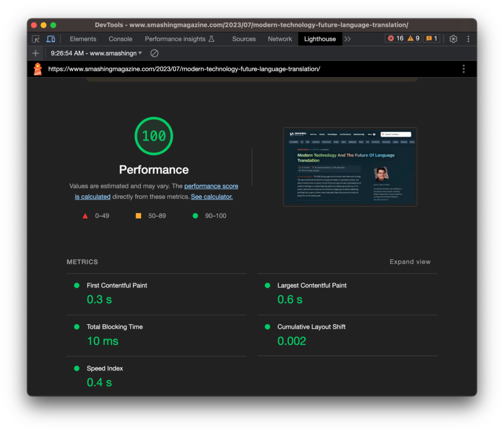Click the 9 warnings counter
Viewport: 504px width, 432px height.
coord(413,38)
